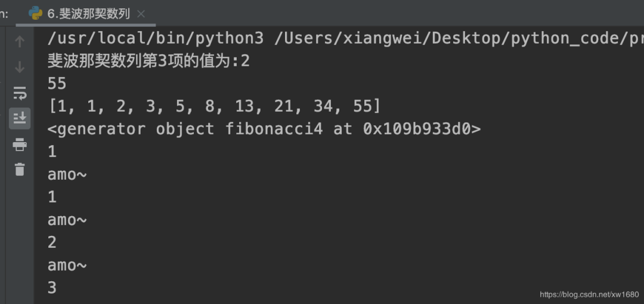Click the standalone 2 output line
Screen dimensions: 644x304
pyautogui.click(x=52, y=242)
